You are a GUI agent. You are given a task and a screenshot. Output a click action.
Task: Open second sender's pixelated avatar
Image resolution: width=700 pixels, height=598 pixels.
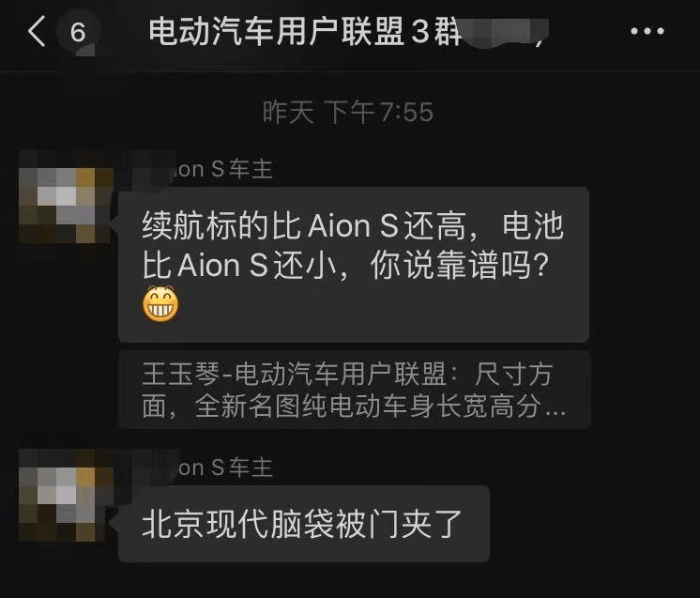66,496
